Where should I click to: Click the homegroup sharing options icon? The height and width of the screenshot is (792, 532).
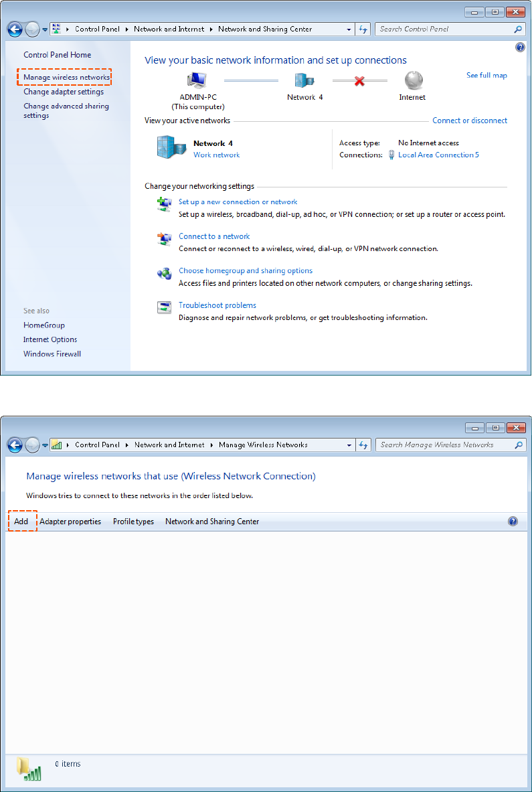point(165,273)
